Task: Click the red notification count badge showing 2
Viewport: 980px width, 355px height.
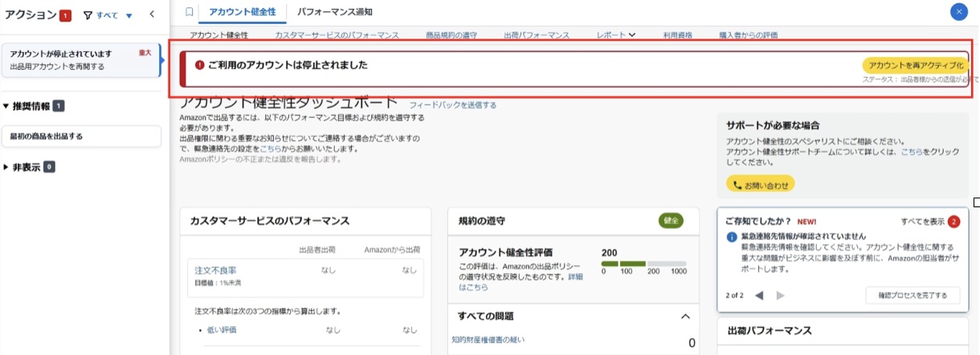Action: [953, 222]
